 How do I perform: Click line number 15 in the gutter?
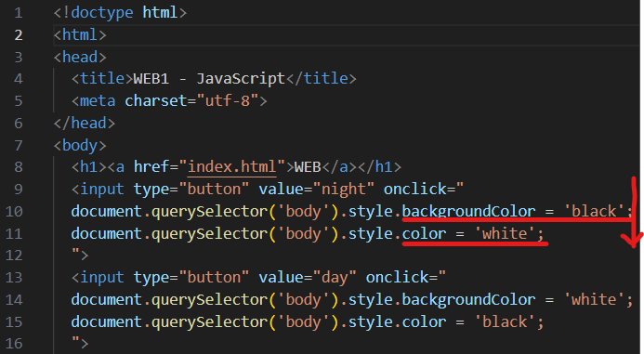[14, 322]
